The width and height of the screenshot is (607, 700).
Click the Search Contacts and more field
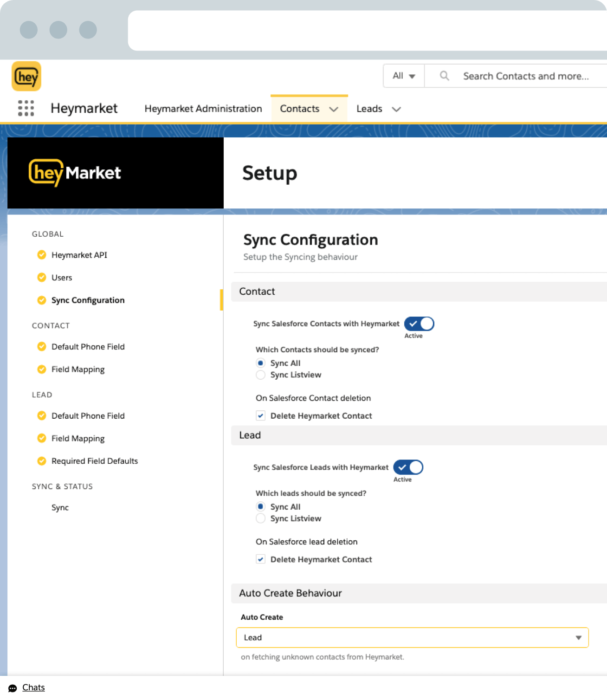[x=526, y=76]
